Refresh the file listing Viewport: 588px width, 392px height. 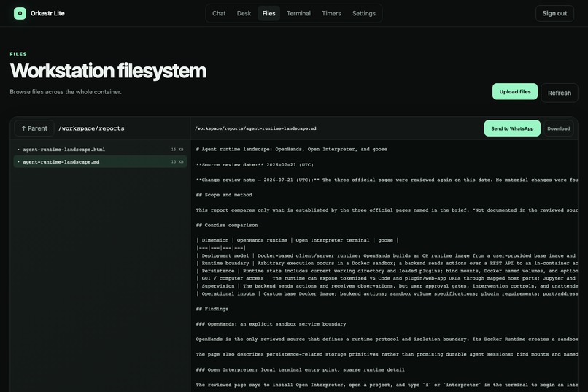[559, 93]
